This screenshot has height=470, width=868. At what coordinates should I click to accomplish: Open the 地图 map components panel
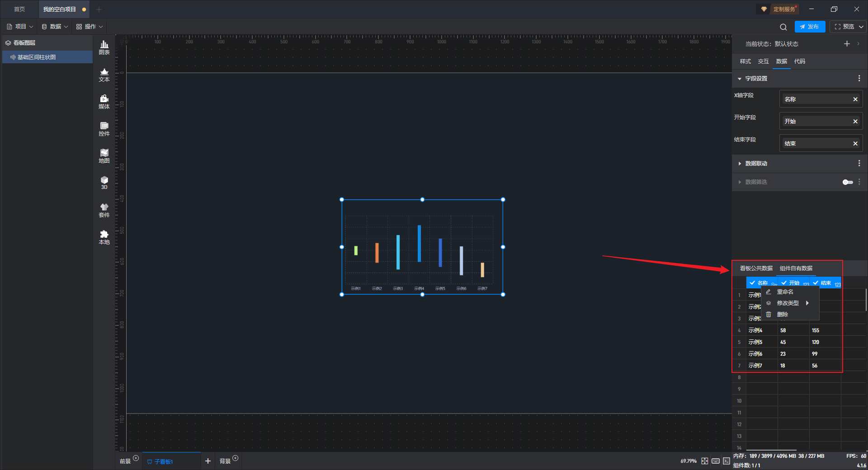104,156
